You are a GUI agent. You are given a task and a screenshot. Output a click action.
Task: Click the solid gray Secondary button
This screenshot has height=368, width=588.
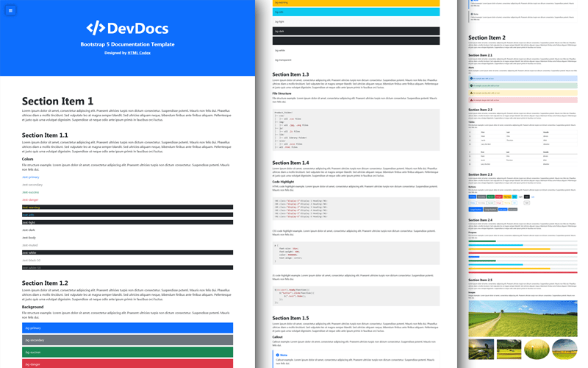[481, 197]
